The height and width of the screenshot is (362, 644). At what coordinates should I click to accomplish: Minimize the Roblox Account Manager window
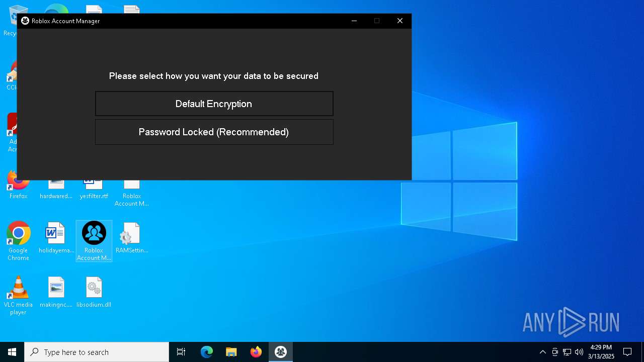click(354, 21)
